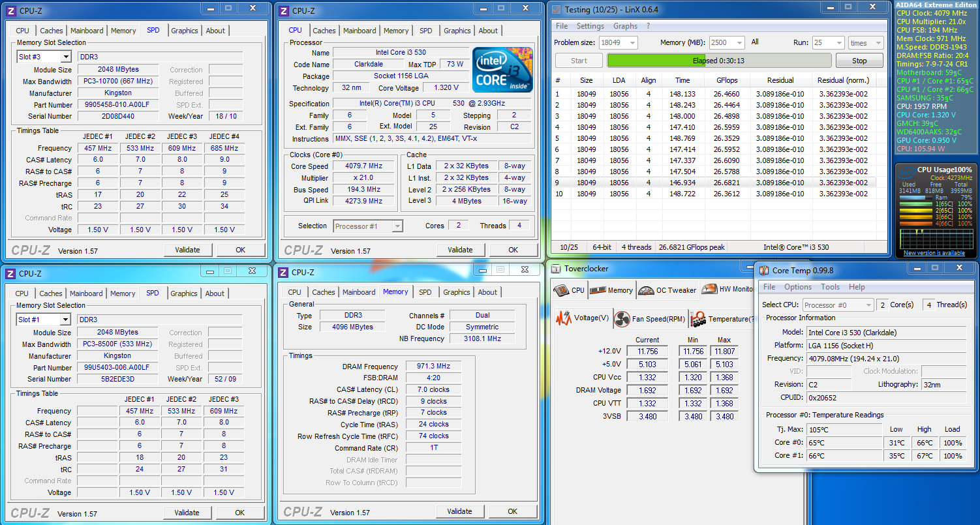Click the title bar icon of the CPU-Z Memory-tab window
The height and width of the screenshot is (525, 980).
pos(283,273)
